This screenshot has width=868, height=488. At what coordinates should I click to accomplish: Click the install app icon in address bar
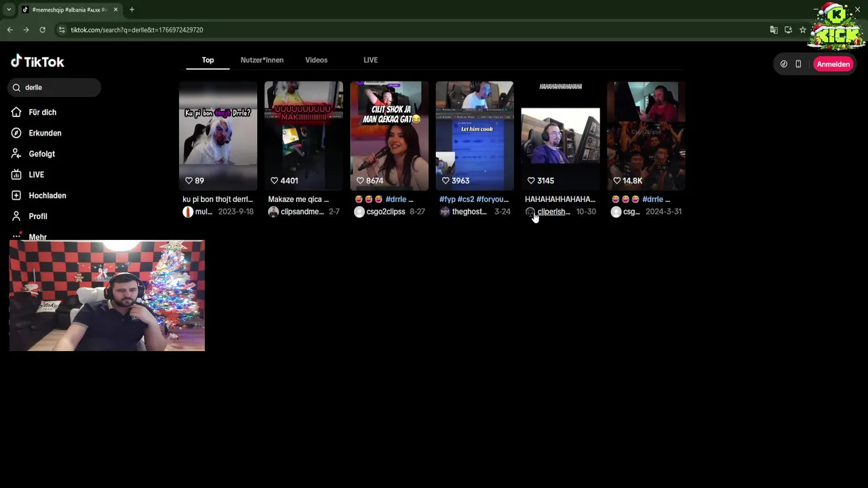point(788,30)
